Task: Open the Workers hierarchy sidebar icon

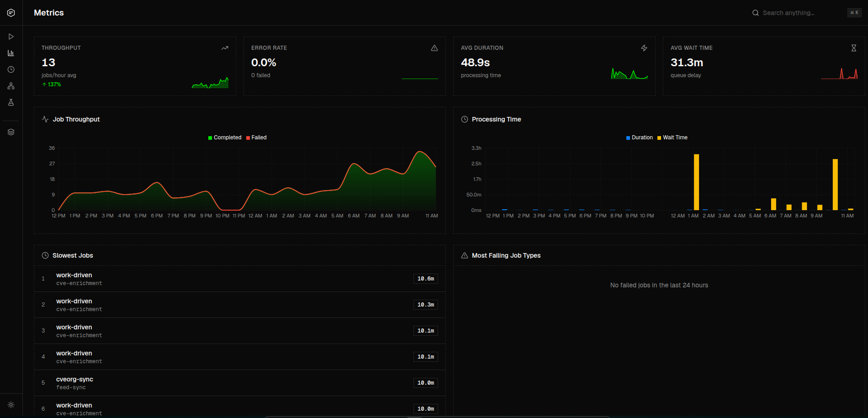Action: (11, 86)
